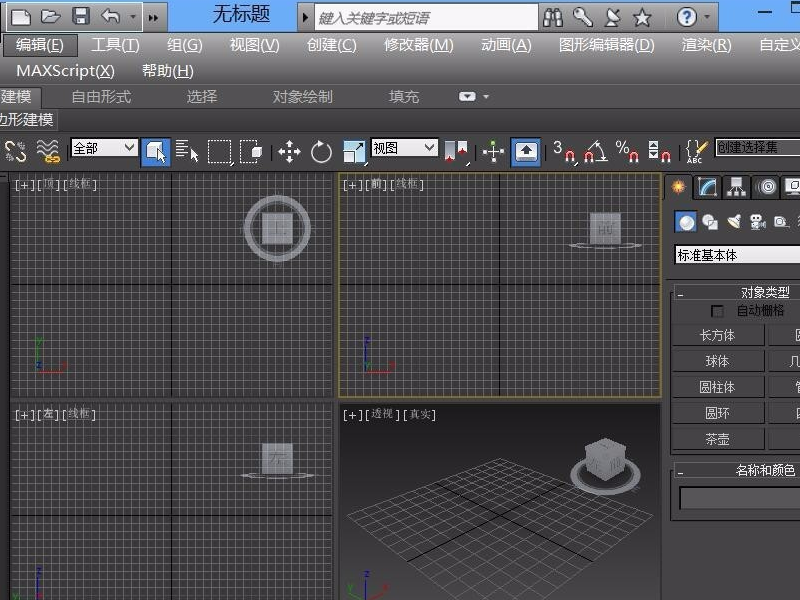Open the 全部 selection filter dropdown
The height and width of the screenshot is (600, 800).
[104, 148]
